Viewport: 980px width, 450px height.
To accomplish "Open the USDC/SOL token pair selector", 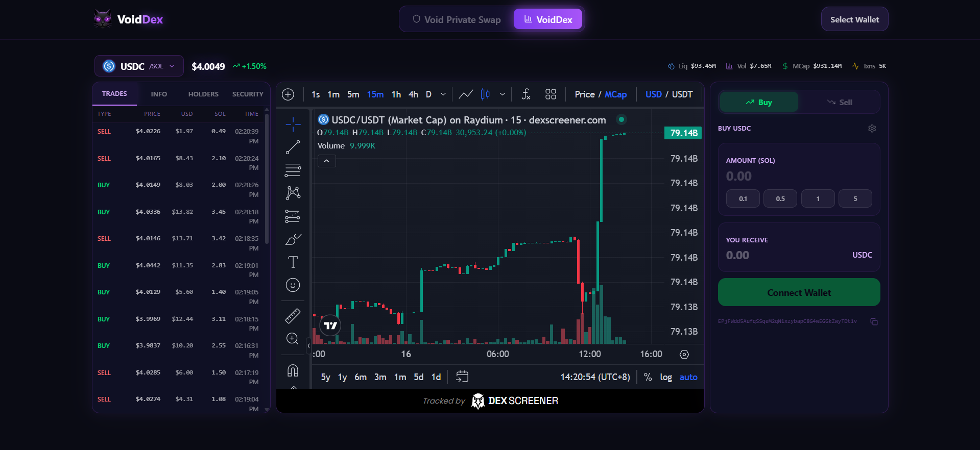I will 139,66.
